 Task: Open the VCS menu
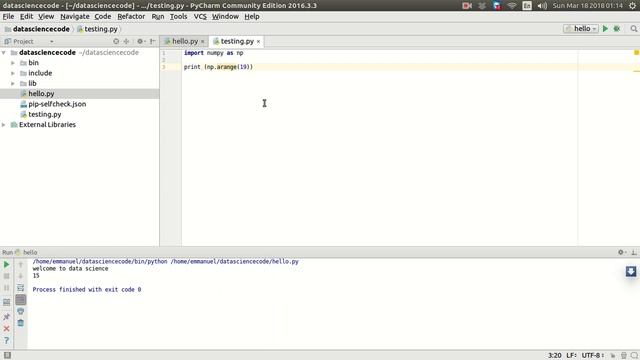[200, 16]
